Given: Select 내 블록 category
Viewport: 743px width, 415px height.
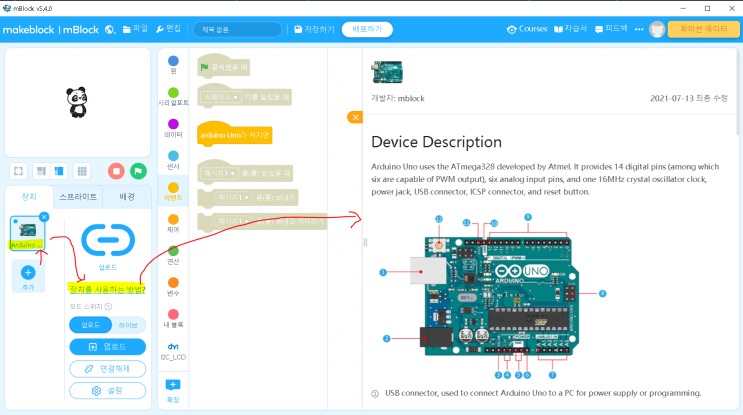Looking at the screenshot, I should pos(173,318).
